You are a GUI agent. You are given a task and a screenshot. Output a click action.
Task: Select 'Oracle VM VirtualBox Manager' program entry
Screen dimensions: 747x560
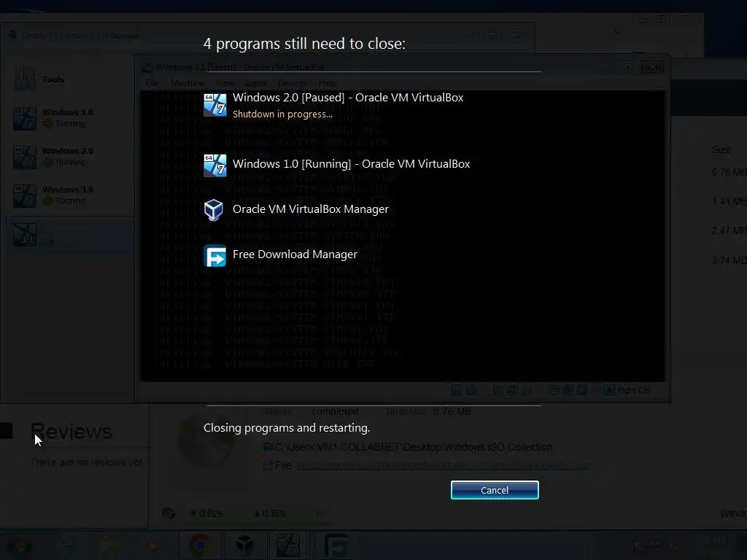click(x=311, y=209)
